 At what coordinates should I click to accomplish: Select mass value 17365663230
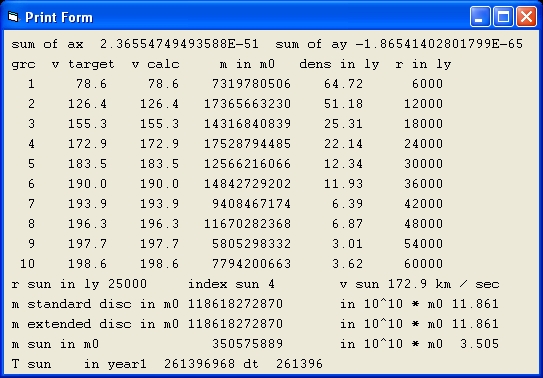coord(247,104)
